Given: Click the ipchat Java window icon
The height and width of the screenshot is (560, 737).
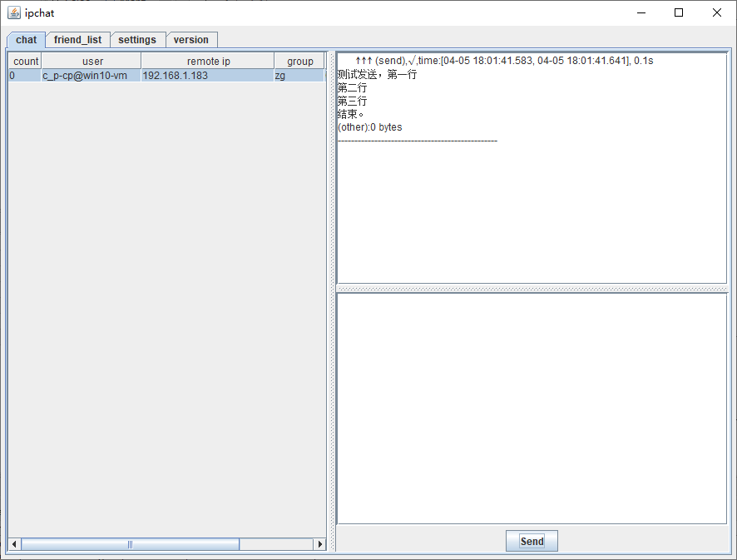Looking at the screenshot, I should pos(14,12).
